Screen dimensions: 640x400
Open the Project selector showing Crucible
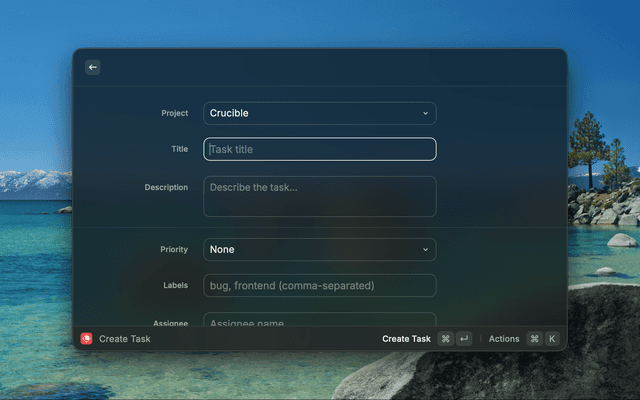pyautogui.click(x=310, y=114)
